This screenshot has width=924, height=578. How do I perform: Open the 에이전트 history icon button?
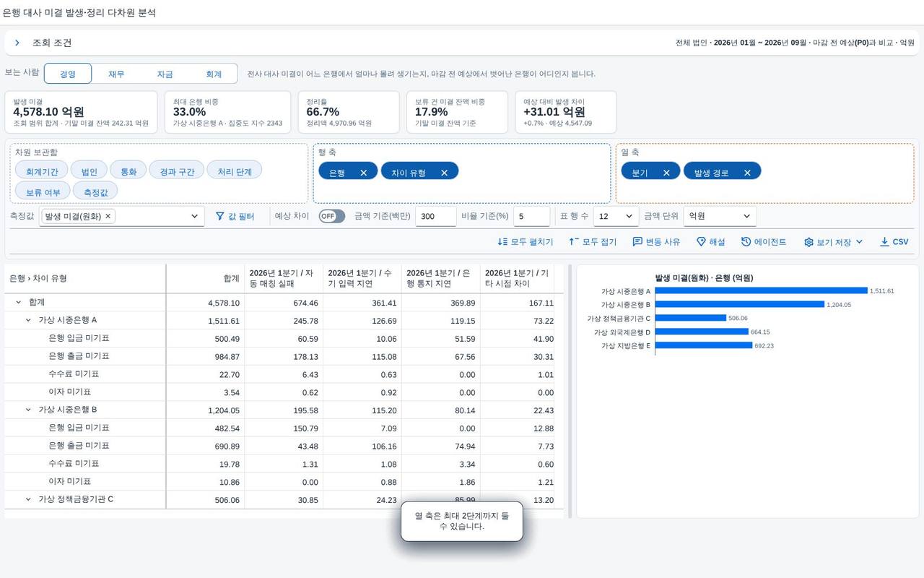point(764,242)
